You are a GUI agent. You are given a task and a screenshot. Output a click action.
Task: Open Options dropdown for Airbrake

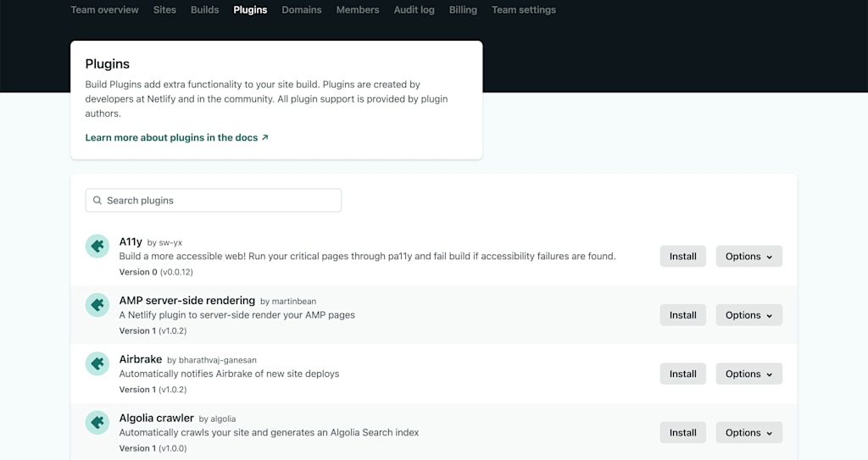pos(749,374)
